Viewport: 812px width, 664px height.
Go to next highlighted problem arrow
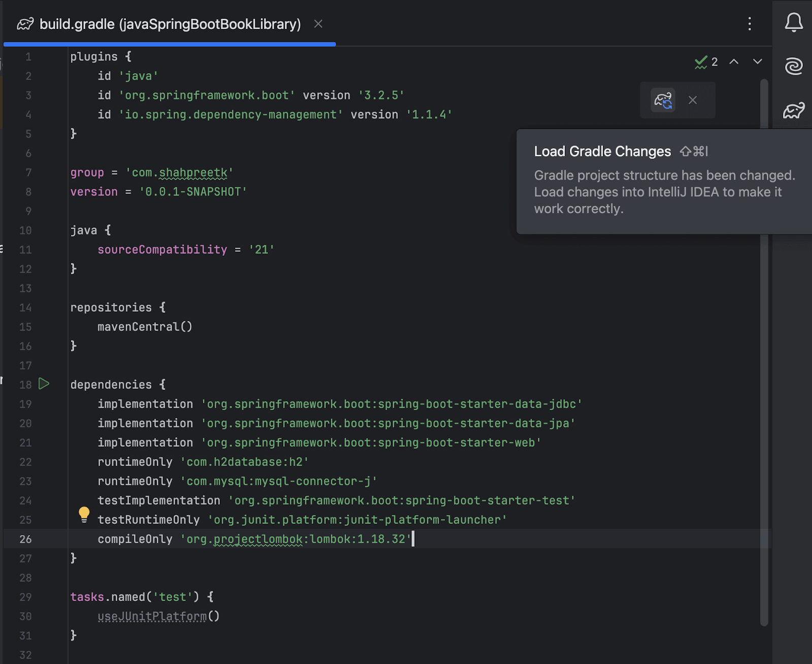tap(758, 61)
